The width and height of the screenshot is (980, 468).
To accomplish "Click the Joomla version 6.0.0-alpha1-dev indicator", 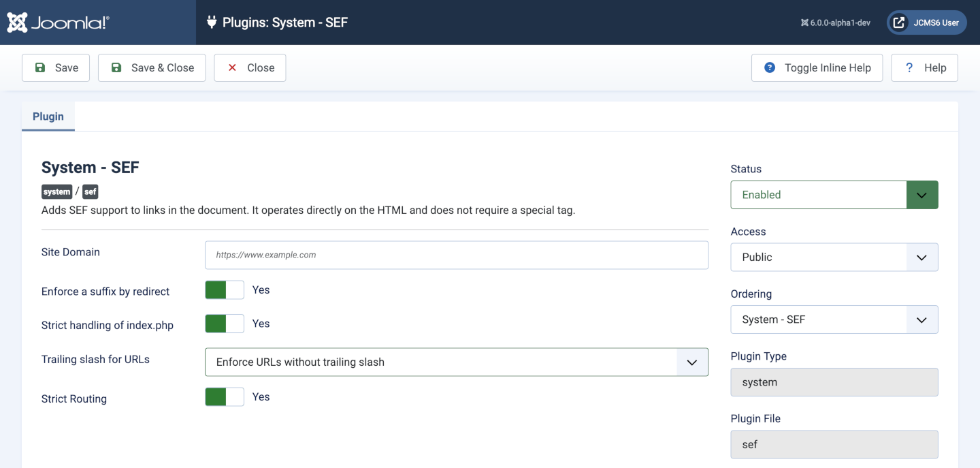I will point(835,22).
